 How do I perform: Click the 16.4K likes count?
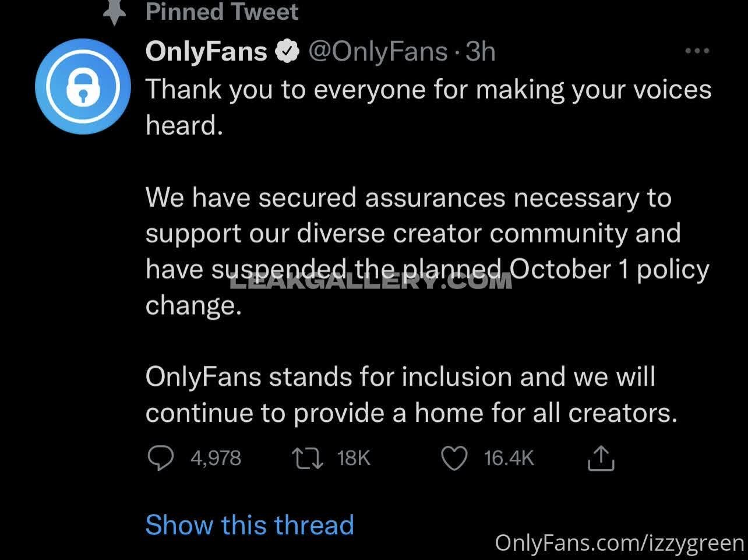point(509,458)
